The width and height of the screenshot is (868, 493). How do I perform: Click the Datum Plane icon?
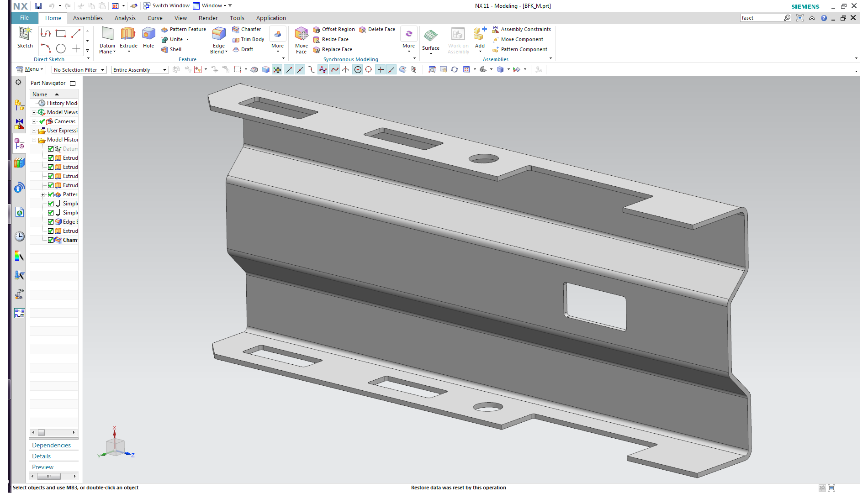pyautogui.click(x=107, y=35)
